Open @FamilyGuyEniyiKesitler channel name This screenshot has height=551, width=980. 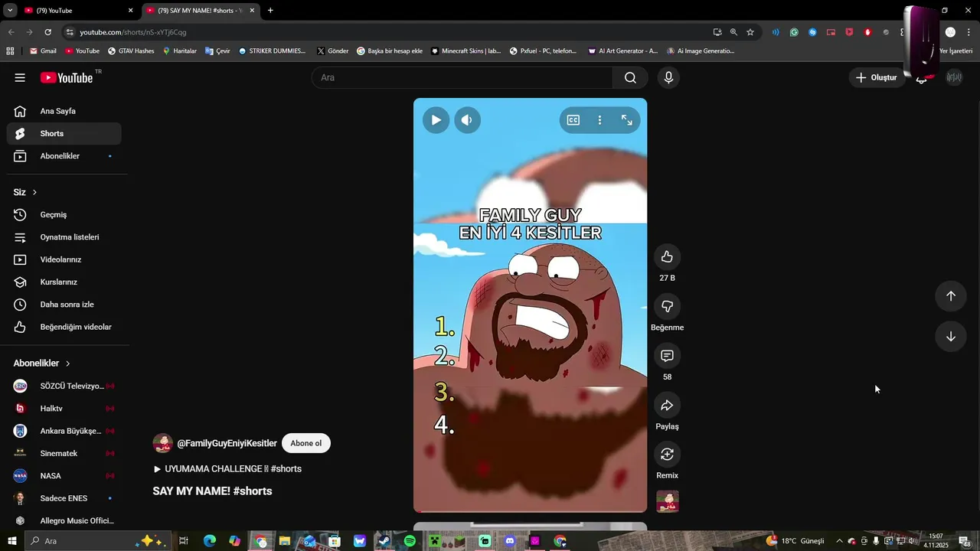(227, 444)
